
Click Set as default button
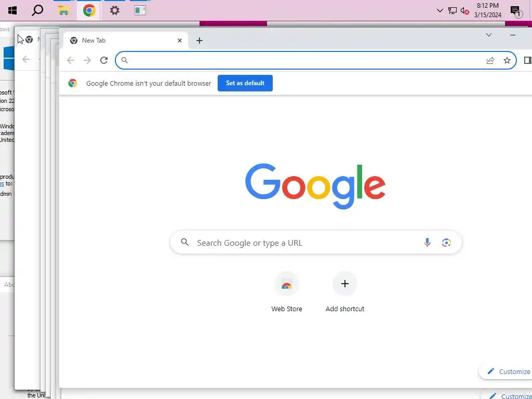click(245, 83)
